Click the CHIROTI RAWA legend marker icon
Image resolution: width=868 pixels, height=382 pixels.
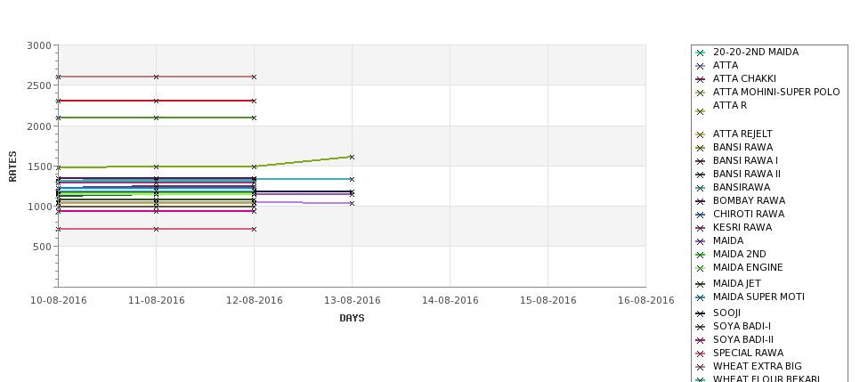coord(701,215)
